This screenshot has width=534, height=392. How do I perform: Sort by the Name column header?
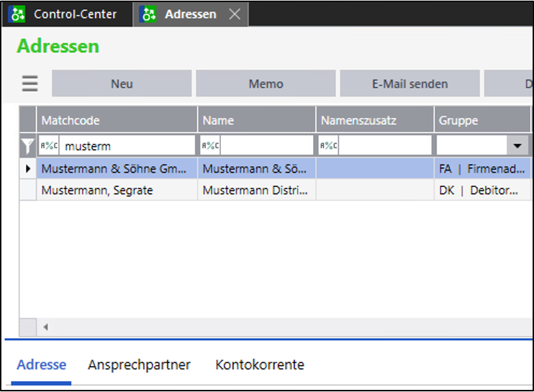(256, 120)
